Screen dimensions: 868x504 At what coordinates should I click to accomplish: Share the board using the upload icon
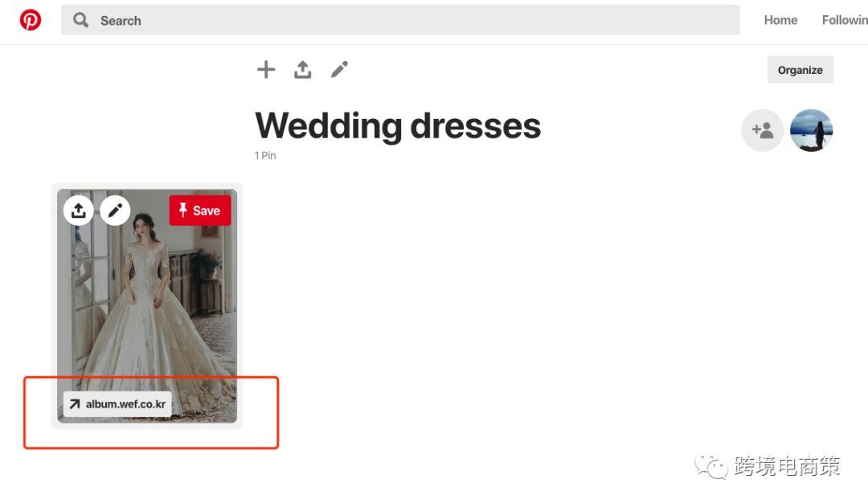302,69
